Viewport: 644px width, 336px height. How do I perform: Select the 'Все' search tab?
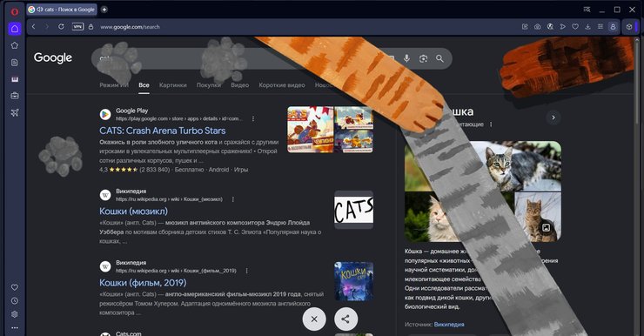(x=144, y=85)
